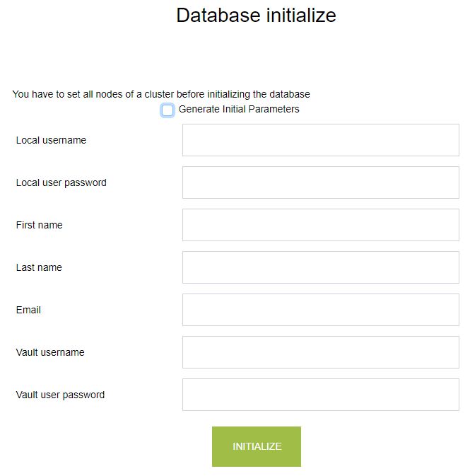Submit the database initialization form

coord(257,446)
